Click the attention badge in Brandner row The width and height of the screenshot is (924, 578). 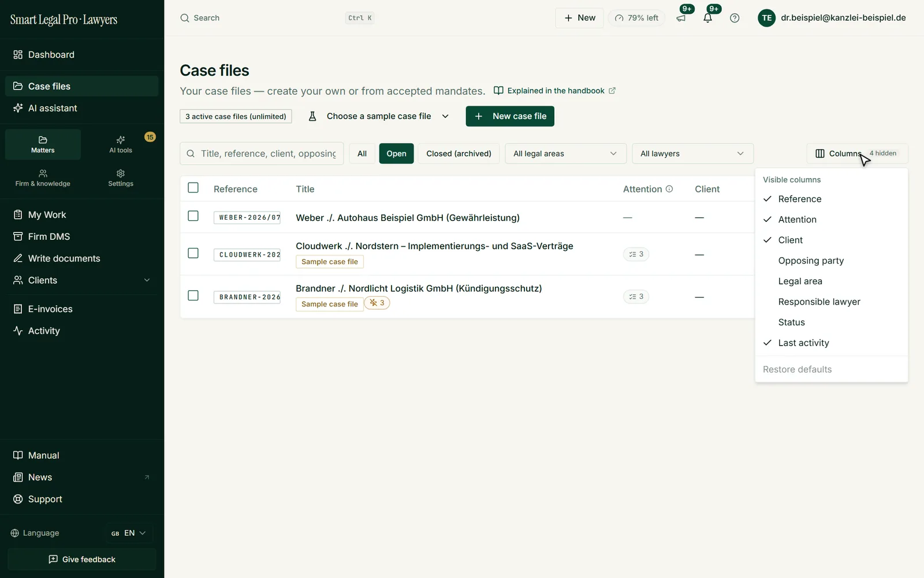point(636,297)
